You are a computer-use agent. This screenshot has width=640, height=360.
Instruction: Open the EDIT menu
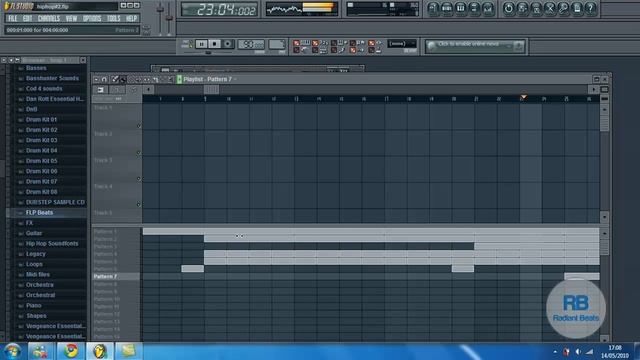click(27, 19)
